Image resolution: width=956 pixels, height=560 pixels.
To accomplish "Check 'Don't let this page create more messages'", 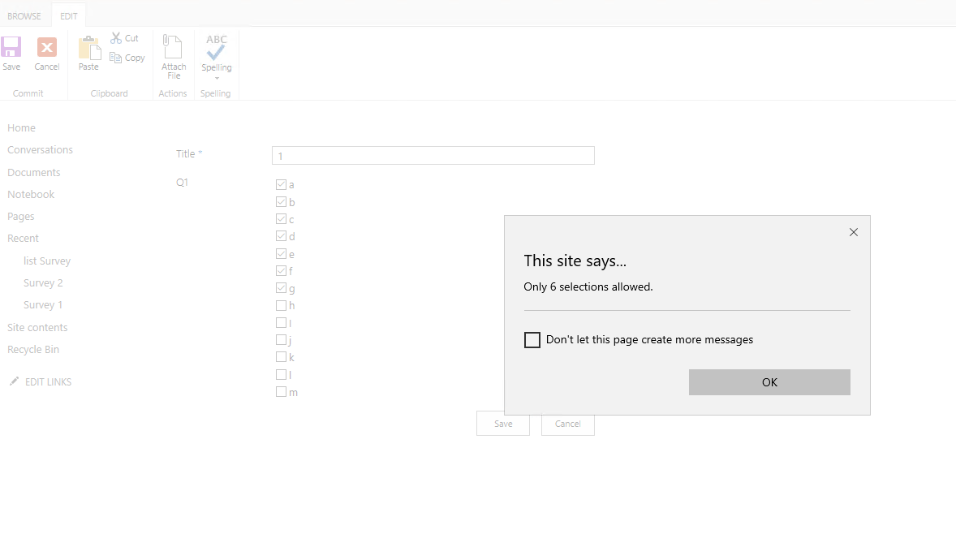I will pos(532,340).
